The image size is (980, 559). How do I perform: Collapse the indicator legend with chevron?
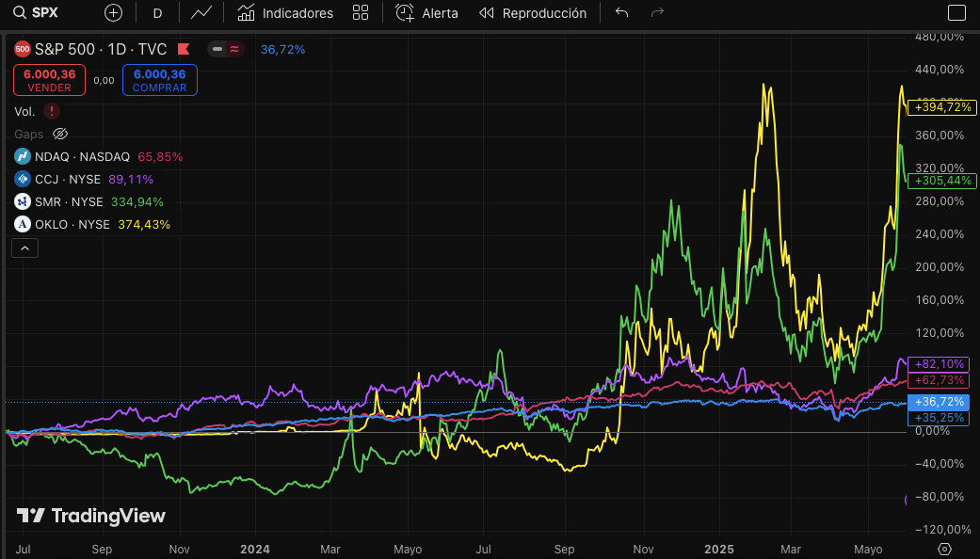(x=24, y=248)
